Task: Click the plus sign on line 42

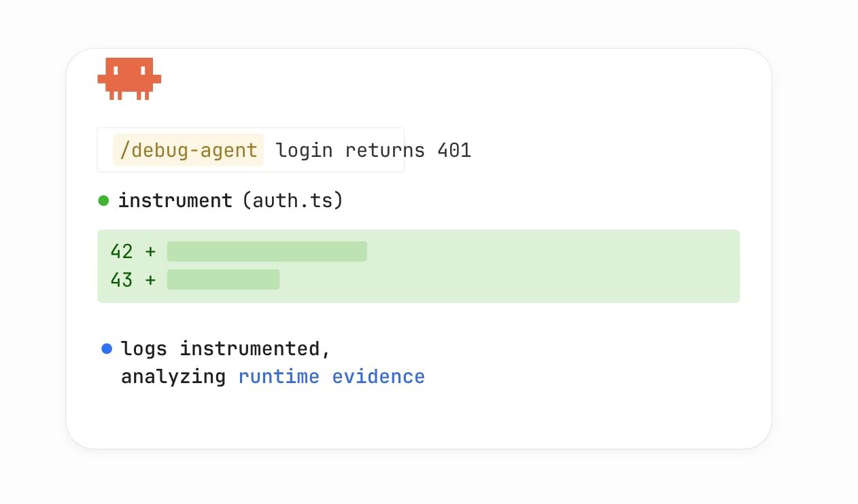Action: (x=150, y=252)
